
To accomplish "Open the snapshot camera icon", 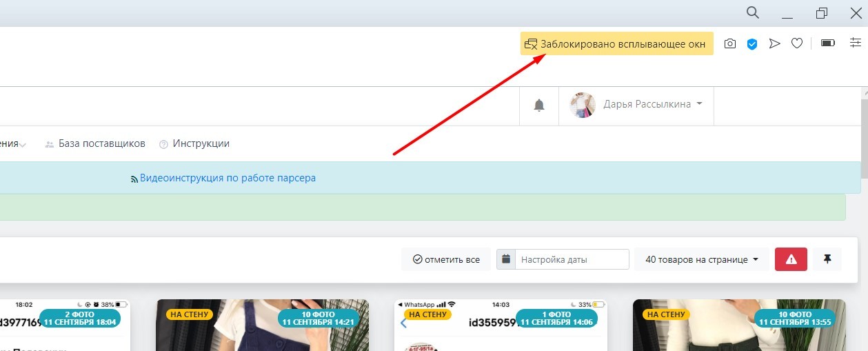I will [x=730, y=43].
